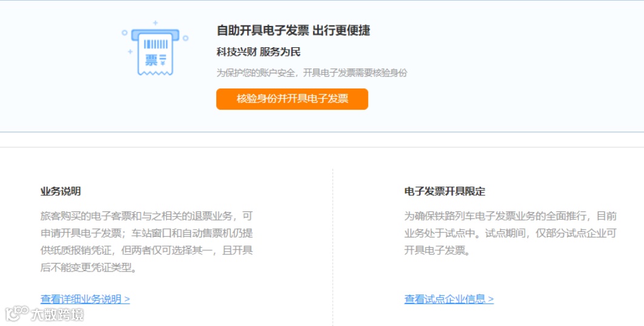Screen dimensions: 644x326
Task: Open 查看详细业务说明 link
Action: pos(85,299)
